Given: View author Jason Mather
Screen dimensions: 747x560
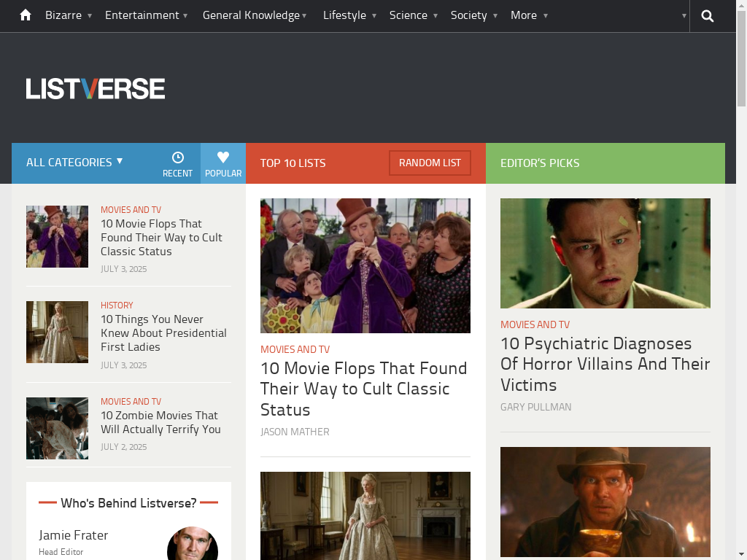Looking at the screenshot, I should tap(295, 432).
